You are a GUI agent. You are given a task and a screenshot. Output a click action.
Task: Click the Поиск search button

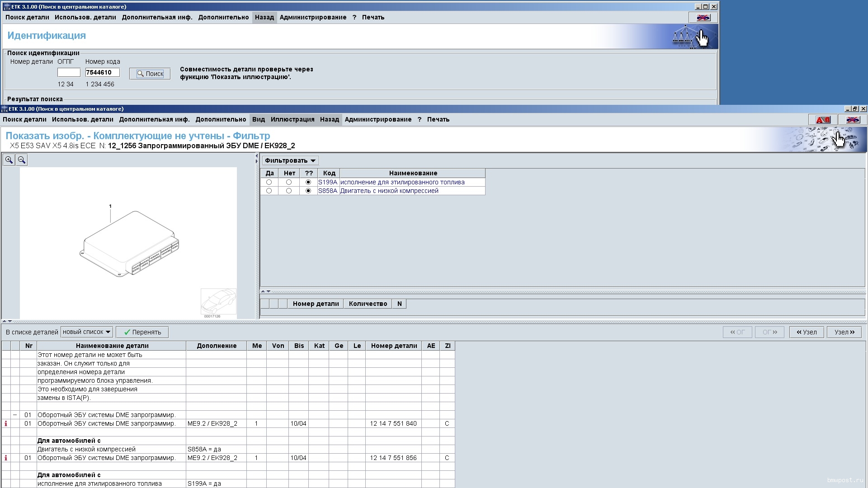(x=150, y=74)
